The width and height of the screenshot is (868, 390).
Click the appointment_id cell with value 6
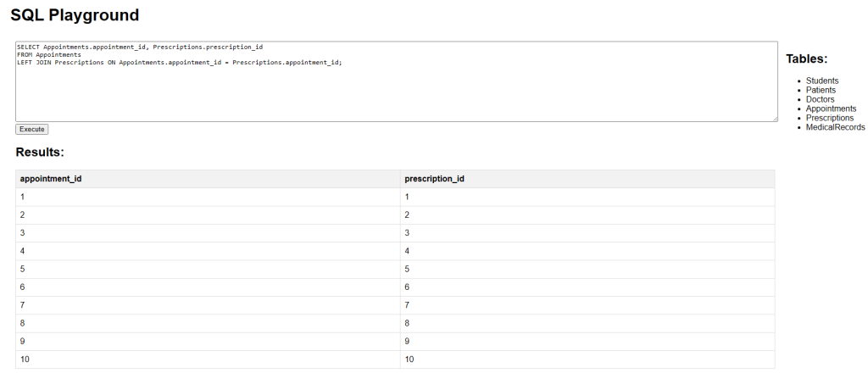coord(209,287)
